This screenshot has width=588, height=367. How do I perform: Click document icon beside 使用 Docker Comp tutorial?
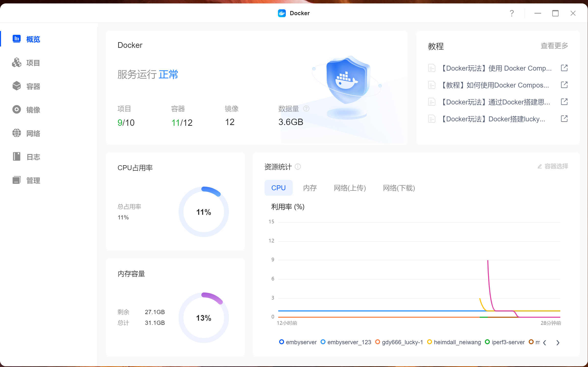coord(432,68)
